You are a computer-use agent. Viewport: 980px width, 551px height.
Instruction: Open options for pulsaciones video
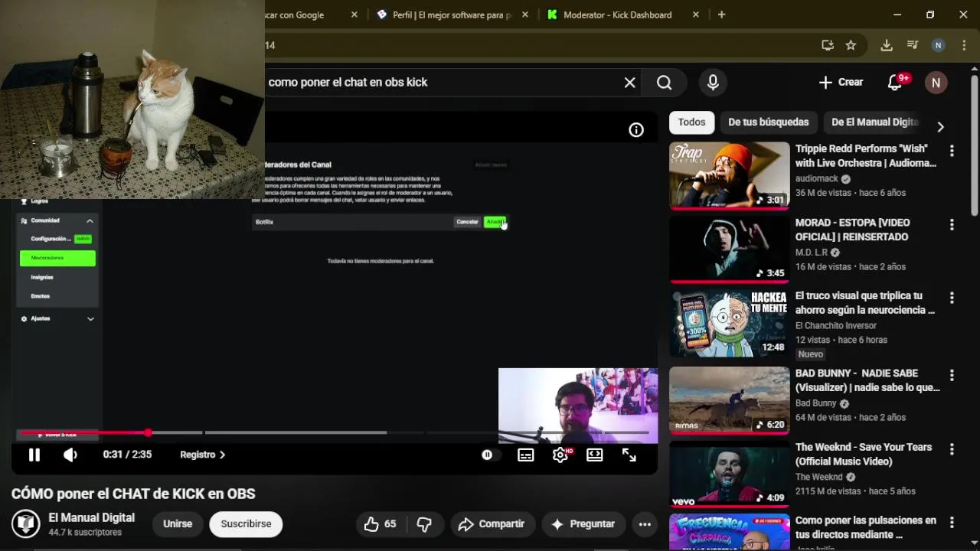pos(952,523)
